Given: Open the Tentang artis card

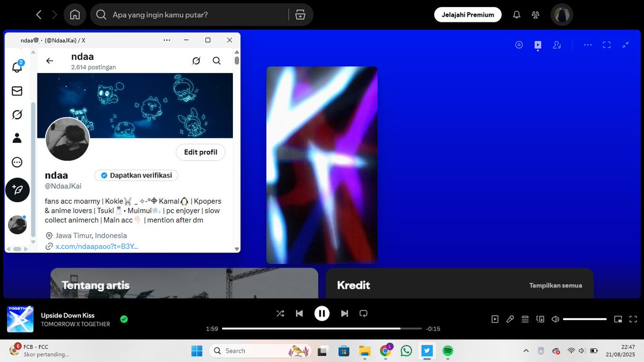Looking at the screenshot, I should 184,283.
